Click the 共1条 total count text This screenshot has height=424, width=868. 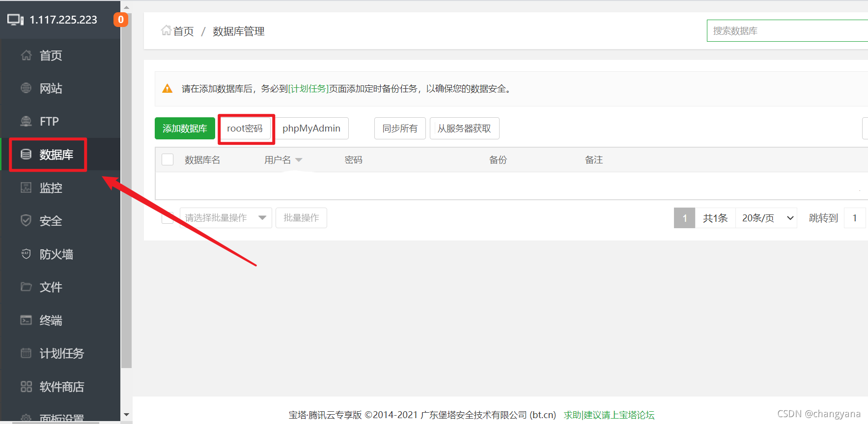point(715,218)
